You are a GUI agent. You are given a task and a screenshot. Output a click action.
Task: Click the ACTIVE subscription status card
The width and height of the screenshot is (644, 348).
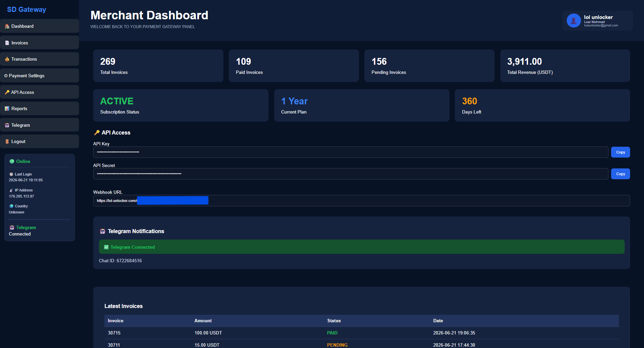point(181,105)
